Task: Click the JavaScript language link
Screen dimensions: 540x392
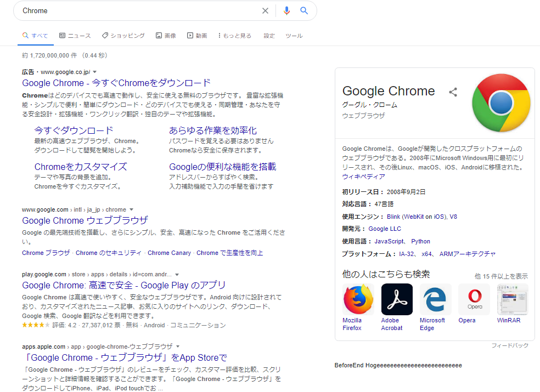Action: click(x=389, y=242)
